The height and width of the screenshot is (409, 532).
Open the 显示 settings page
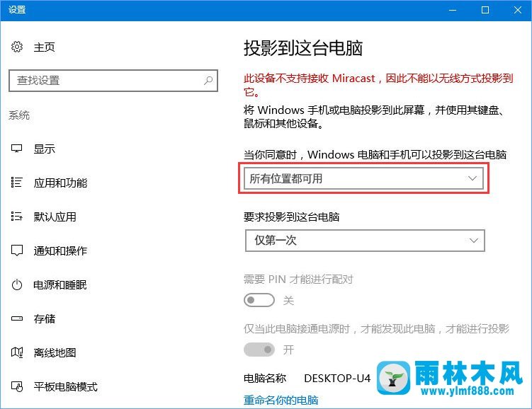44,149
